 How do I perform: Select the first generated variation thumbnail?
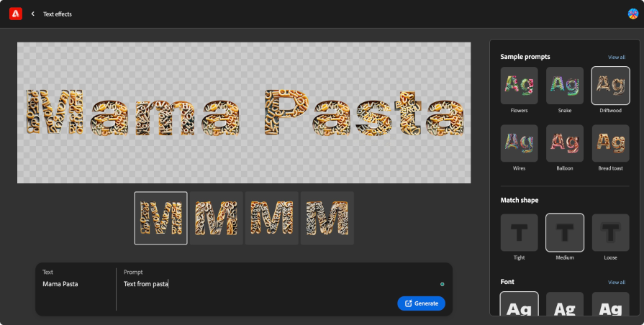161,218
